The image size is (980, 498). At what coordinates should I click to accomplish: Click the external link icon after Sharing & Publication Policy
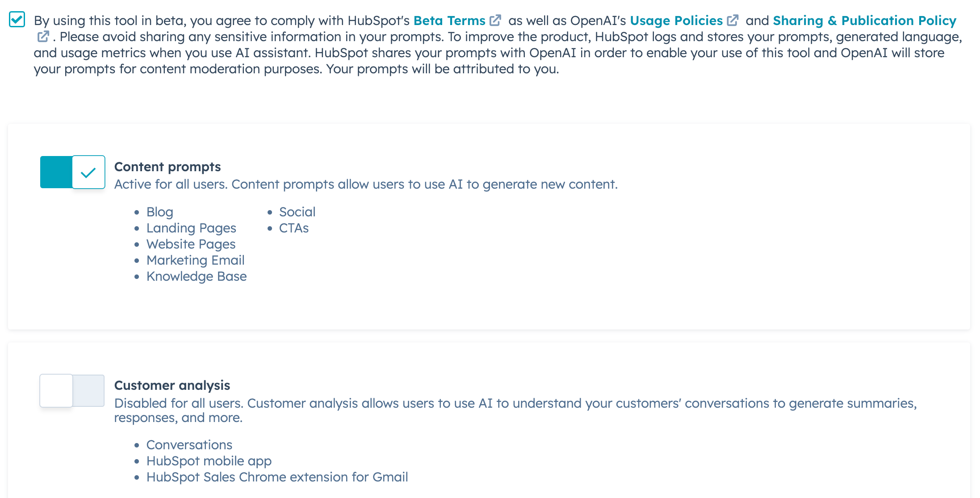[x=42, y=36]
